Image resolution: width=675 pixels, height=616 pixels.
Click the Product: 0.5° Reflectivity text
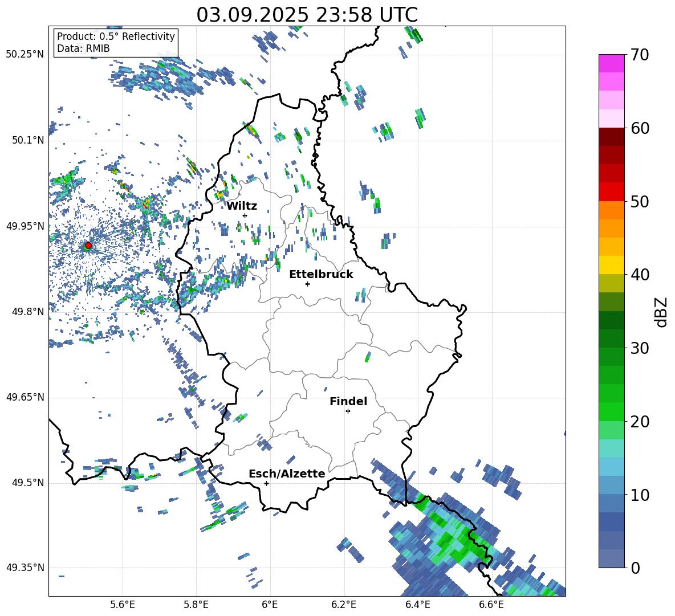point(116,36)
